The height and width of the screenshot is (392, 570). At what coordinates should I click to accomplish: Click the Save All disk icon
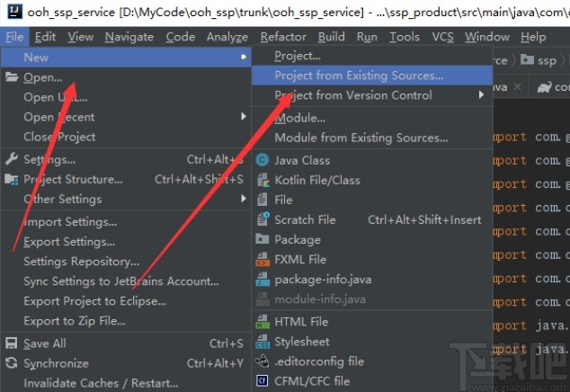(12, 343)
